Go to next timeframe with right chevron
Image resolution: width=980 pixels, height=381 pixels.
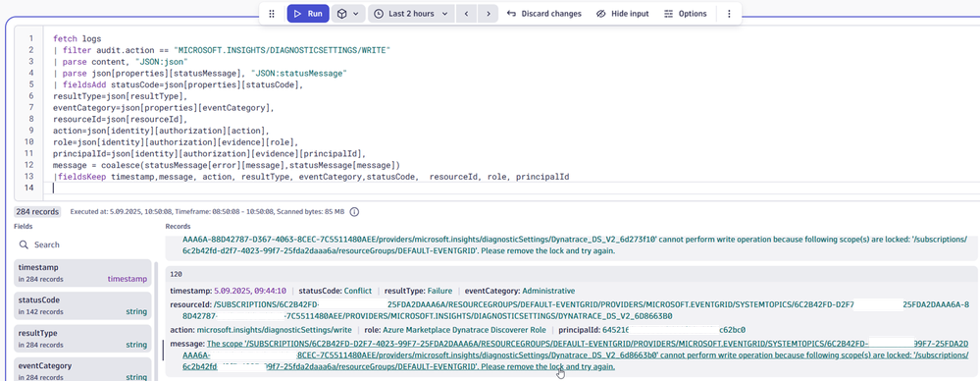(489, 14)
